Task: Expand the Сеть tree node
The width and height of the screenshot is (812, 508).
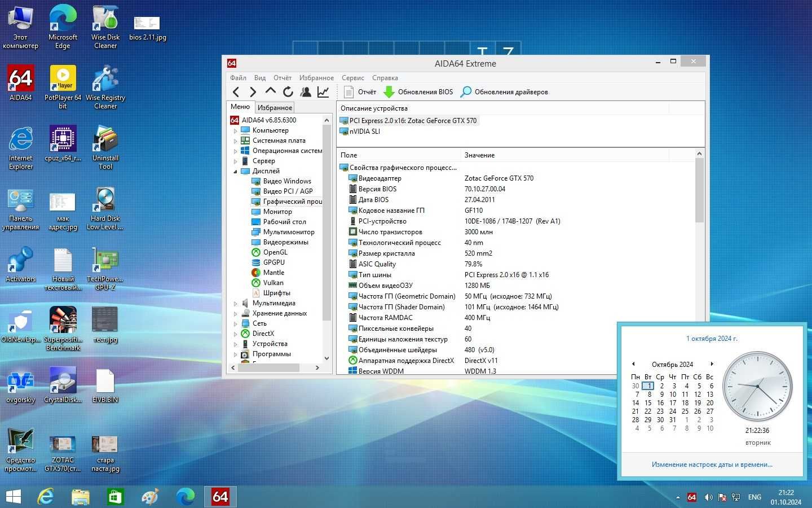Action: [x=236, y=323]
